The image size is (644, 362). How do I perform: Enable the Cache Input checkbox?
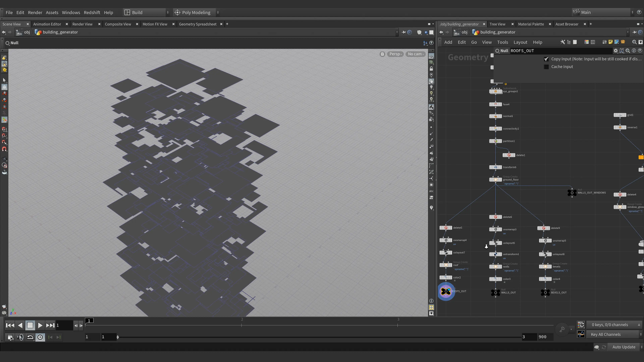[546, 67]
